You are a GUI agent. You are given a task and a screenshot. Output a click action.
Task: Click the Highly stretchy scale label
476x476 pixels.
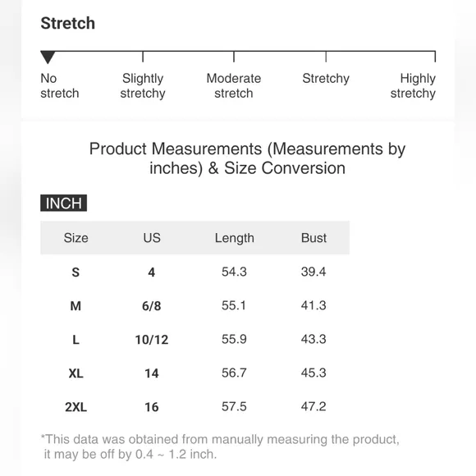[x=413, y=85]
